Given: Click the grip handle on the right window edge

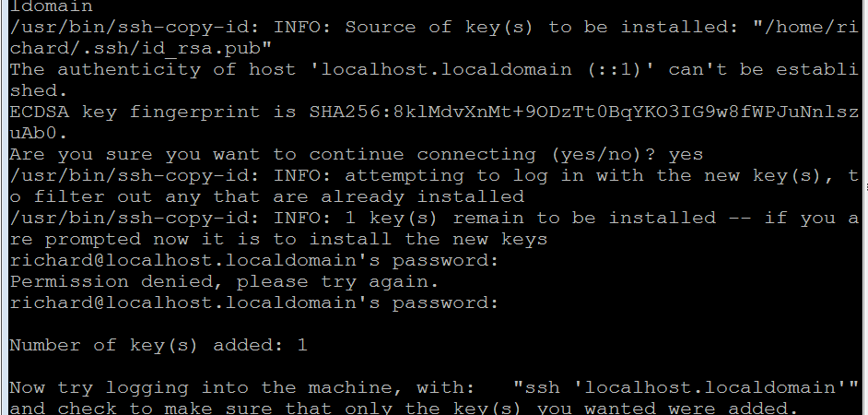Looking at the screenshot, I should click(866, 187).
